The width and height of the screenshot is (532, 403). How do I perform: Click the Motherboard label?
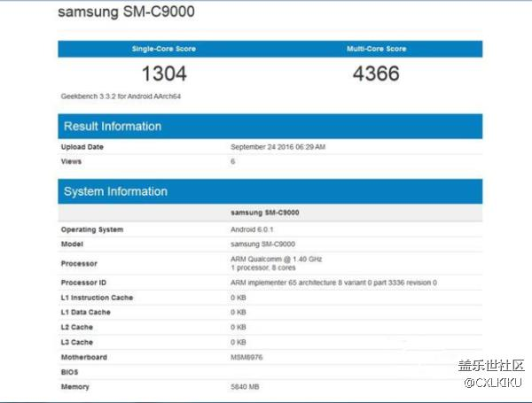[84, 357]
